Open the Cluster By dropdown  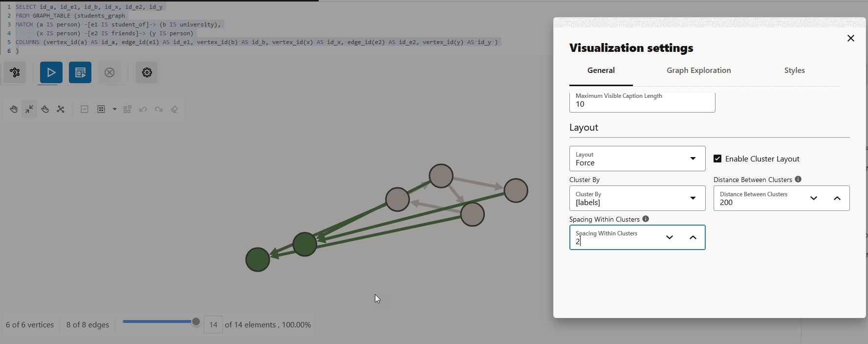coord(637,198)
